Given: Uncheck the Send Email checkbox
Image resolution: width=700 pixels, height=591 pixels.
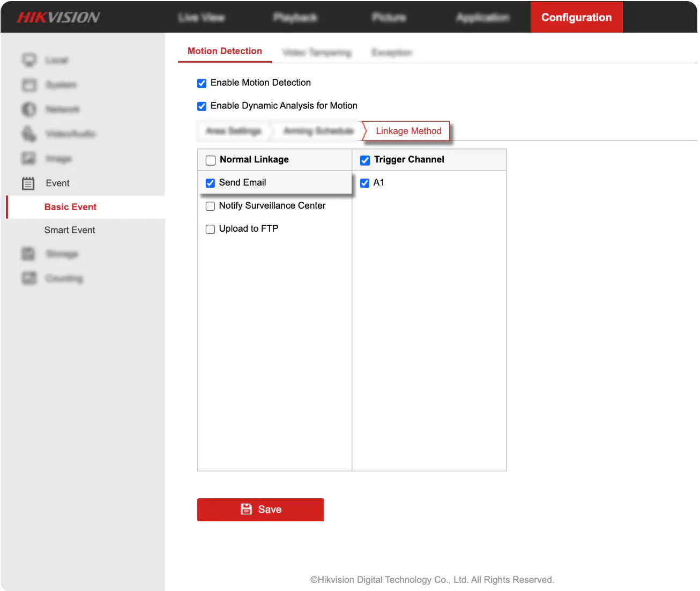Looking at the screenshot, I should (x=210, y=183).
